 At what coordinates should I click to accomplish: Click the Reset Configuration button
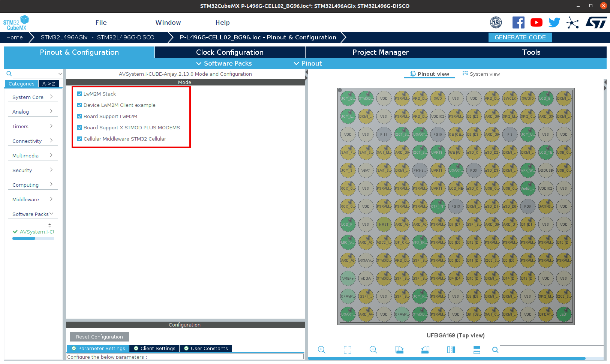pos(99,337)
